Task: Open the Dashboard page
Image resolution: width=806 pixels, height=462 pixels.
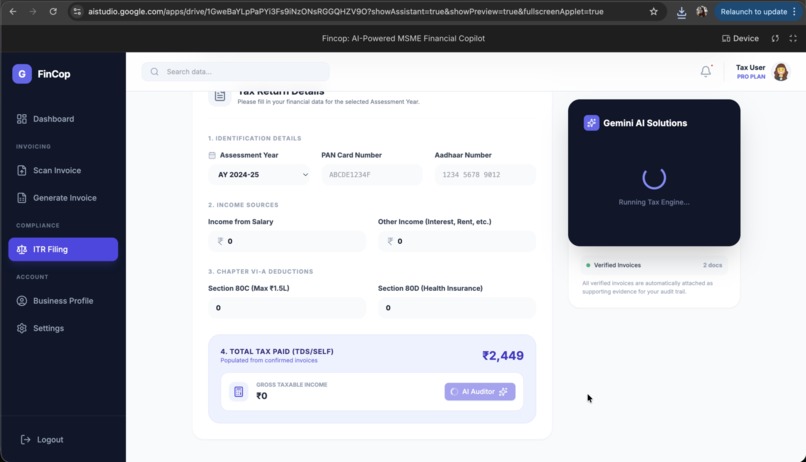Action: 53,119
